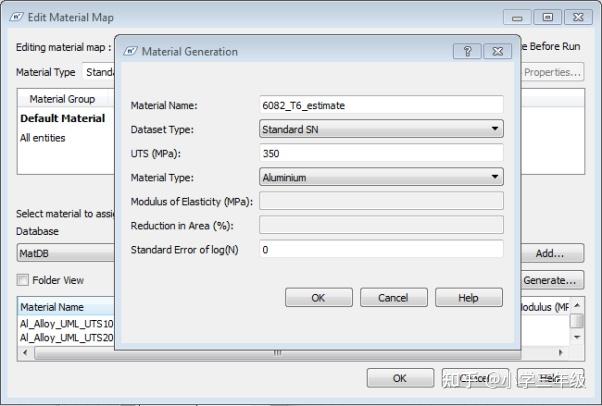Click the Material Name input field
This screenshot has height=406, width=602.
click(381, 105)
